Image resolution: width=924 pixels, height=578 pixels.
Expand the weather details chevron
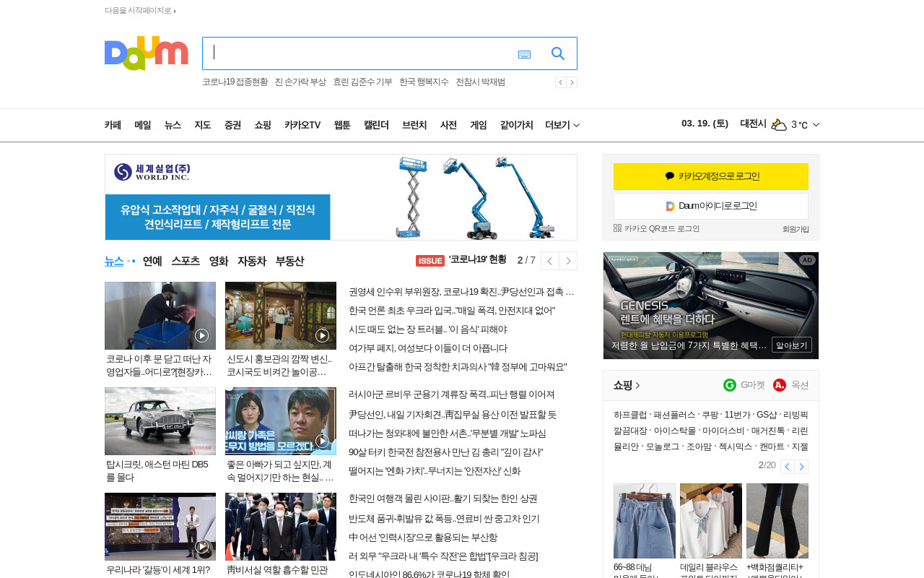(x=816, y=125)
